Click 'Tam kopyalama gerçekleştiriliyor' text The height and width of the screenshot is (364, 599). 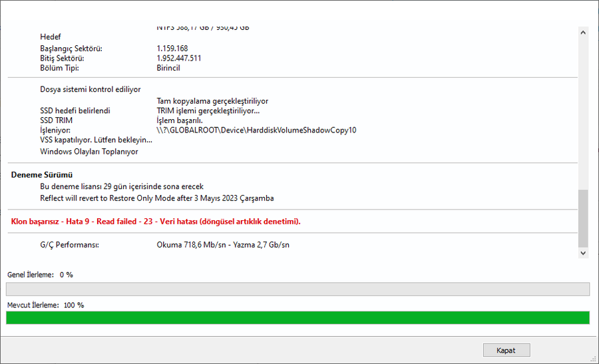point(212,101)
